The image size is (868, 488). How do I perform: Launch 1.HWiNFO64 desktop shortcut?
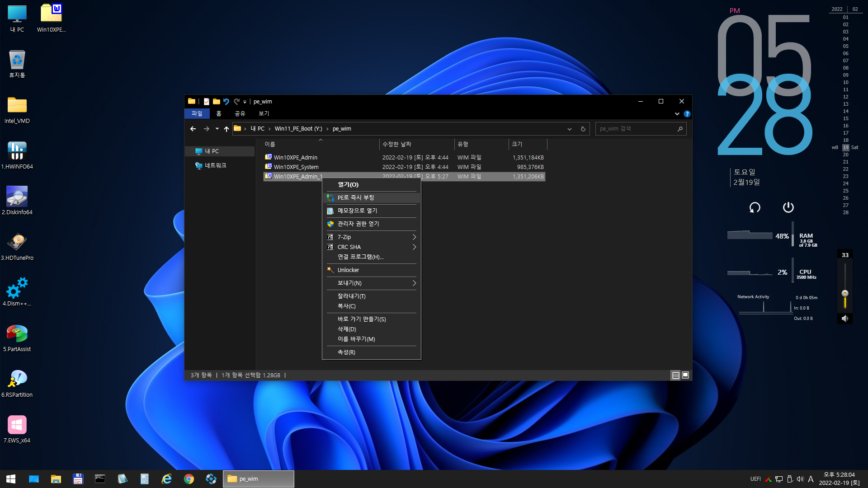[x=17, y=155]
